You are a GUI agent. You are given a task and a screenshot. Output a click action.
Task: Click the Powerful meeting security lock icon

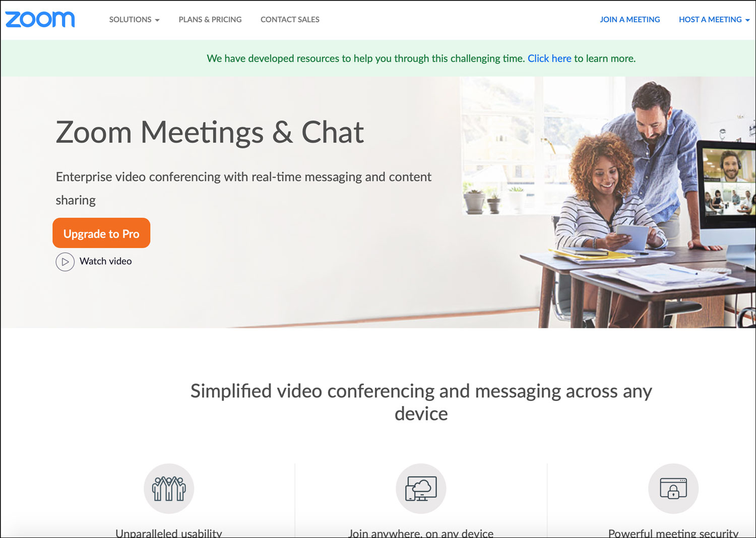(x=673, y=488)
